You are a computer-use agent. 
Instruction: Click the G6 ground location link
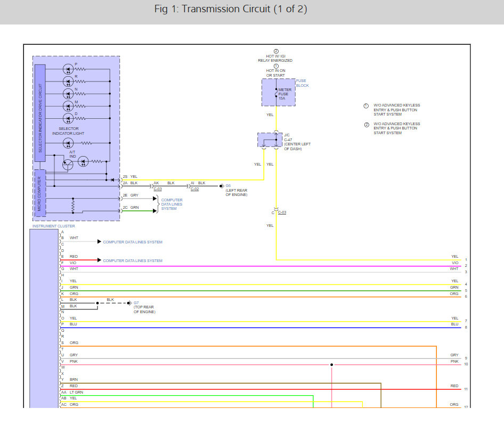click(228, 186)
